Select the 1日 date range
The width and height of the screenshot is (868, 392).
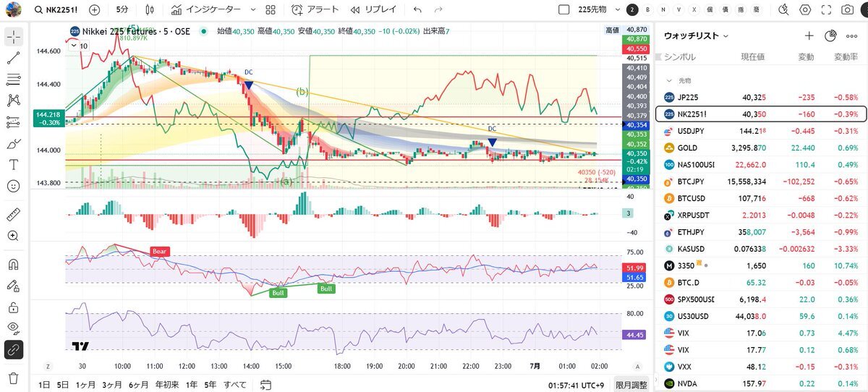[x=44, y=384]
